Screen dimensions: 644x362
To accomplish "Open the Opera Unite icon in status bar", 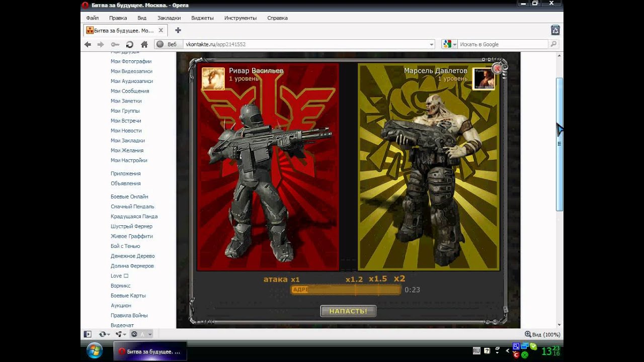I will [x=119, y=334].
